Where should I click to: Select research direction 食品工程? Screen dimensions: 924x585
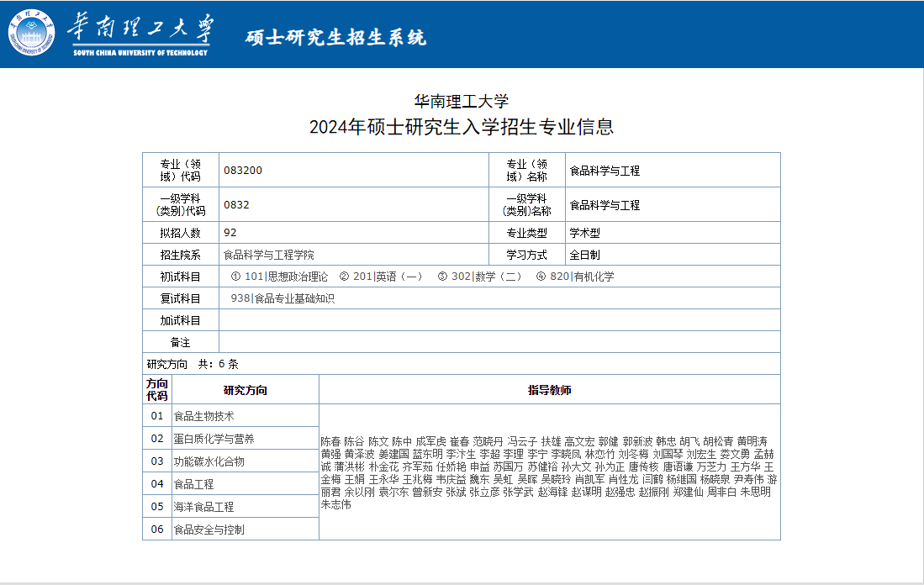coord(193,483)
